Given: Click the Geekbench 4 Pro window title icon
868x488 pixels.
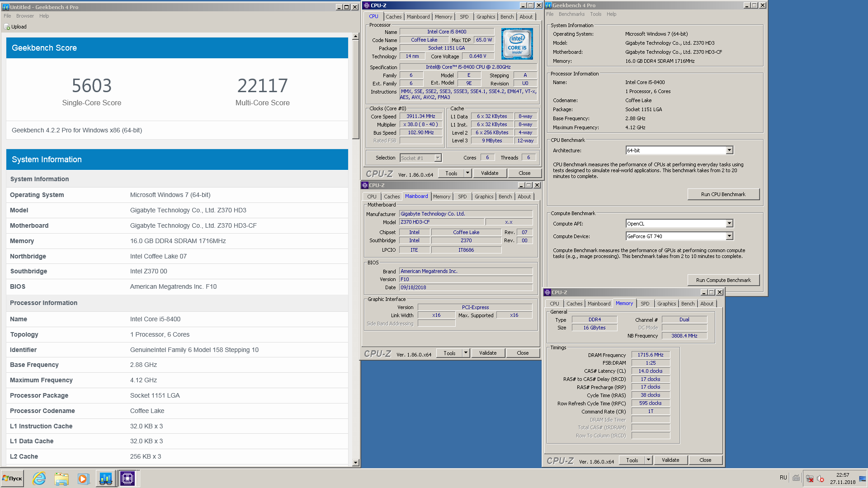Looking at the screenshot, I should 548,5.
